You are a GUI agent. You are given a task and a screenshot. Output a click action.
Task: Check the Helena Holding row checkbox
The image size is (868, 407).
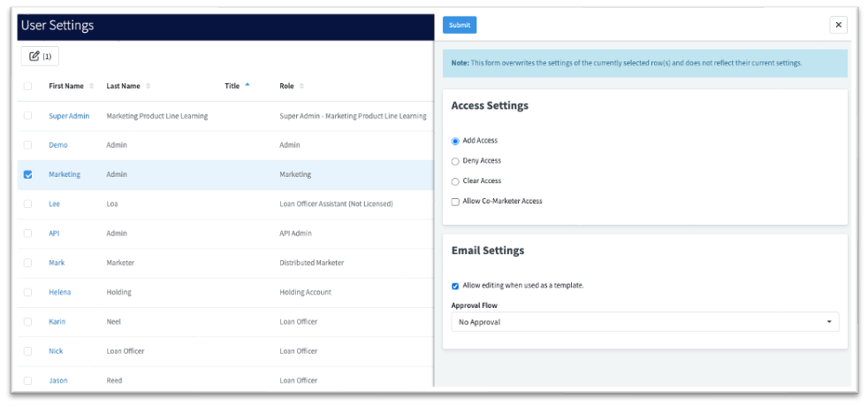pyautogui.click(x=27, y=292)
